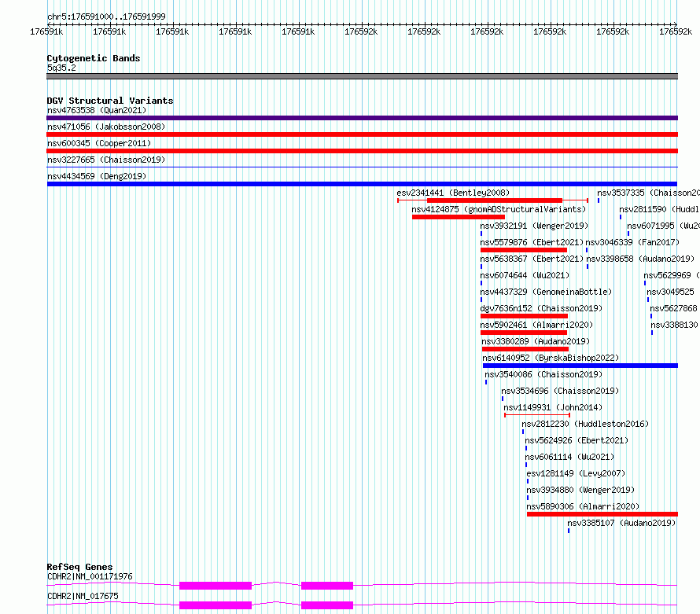This screenshot has width=700, height=614.
Task: Click the nsv3537335 variant label
Action: click(x=648, y=193)
